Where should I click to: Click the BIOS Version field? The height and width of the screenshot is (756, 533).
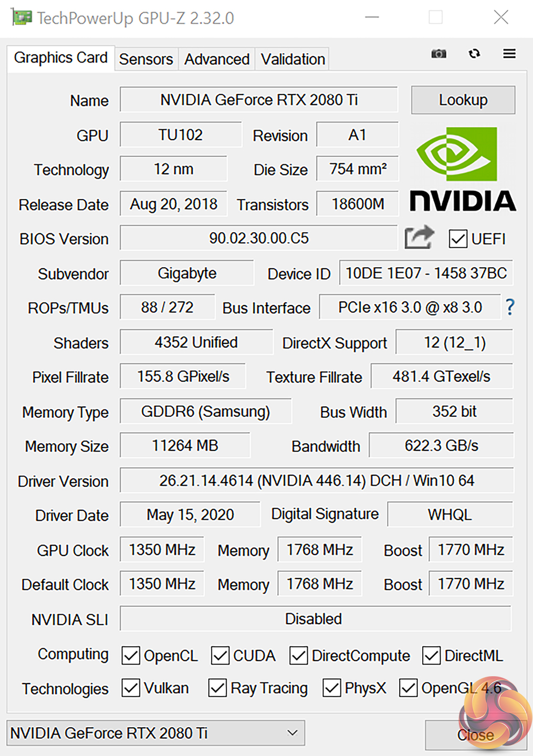(x=258, y=238)
